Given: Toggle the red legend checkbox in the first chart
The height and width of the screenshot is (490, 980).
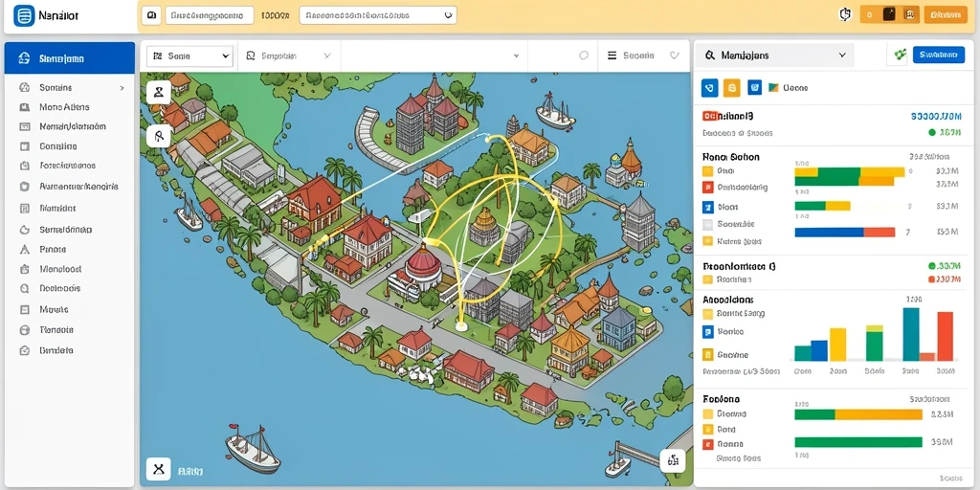Looking at the screenshot, I should (707, 187).
